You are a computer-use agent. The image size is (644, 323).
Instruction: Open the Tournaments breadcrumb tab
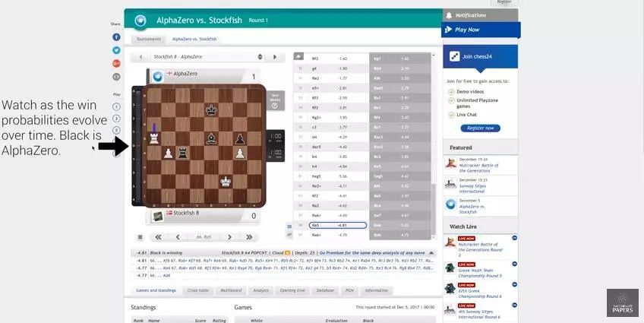click(x=149, y=39)
